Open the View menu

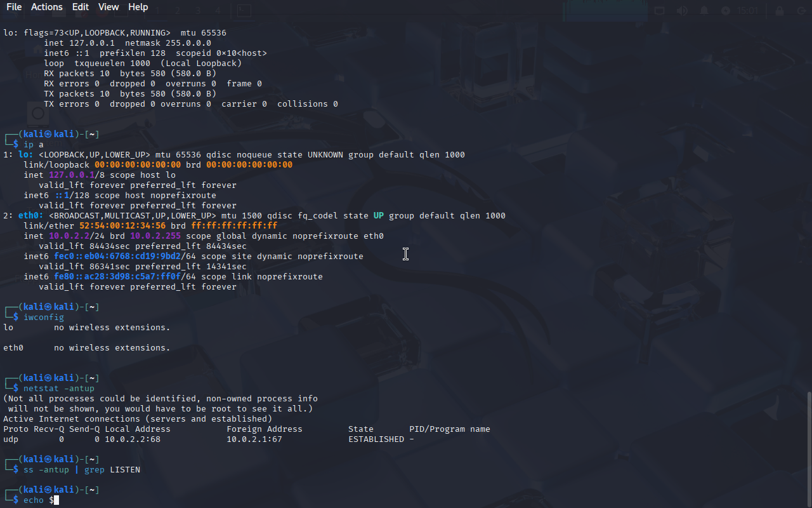108,7
